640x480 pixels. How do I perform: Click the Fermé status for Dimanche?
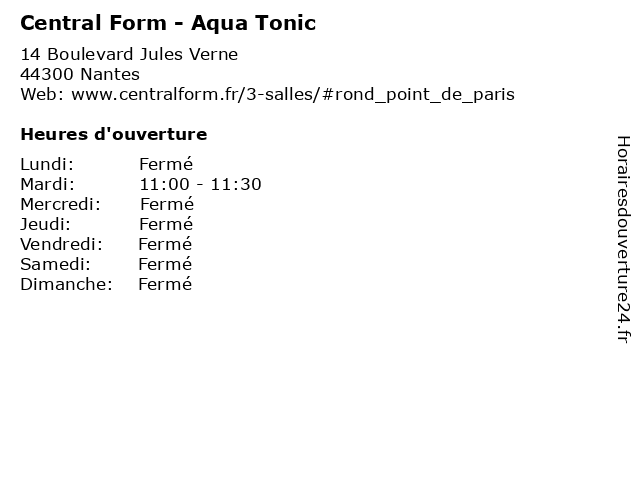165,284
